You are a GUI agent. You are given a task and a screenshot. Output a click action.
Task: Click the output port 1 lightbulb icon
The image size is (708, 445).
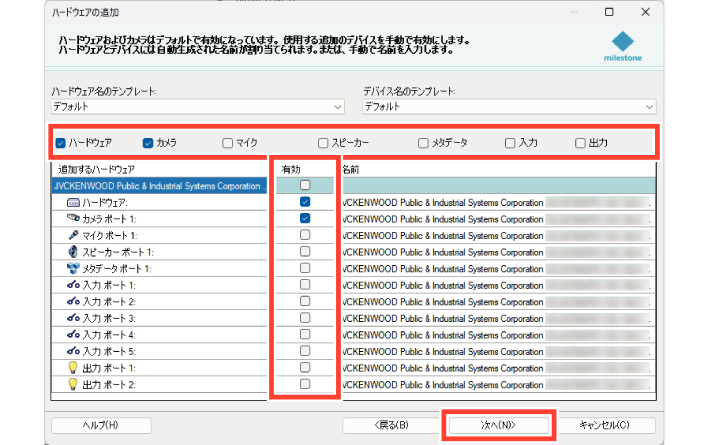[x=72, y=368]
